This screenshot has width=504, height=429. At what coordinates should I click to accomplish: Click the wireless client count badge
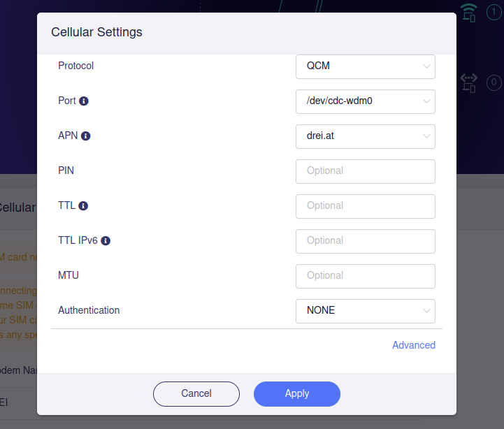click(x=494, y=13)
